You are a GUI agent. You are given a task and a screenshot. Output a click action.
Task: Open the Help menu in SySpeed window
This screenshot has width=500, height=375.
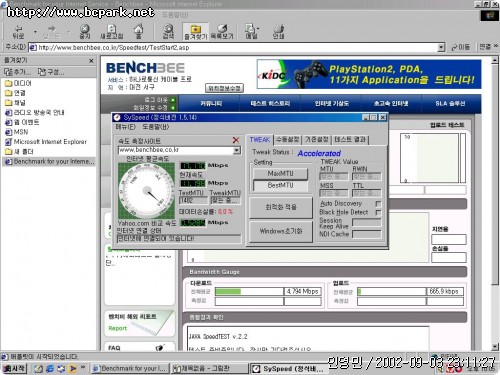click(x=155, y=127)
